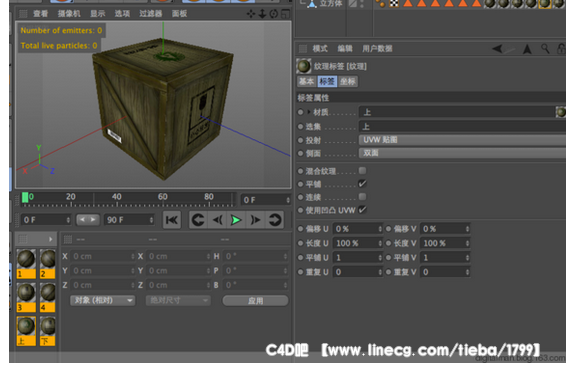Jump to start of animation button

[x=172, y=220]
